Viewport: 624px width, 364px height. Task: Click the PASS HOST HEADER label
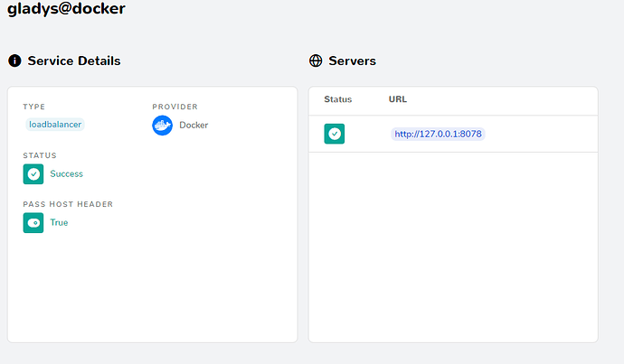point(68,204)
